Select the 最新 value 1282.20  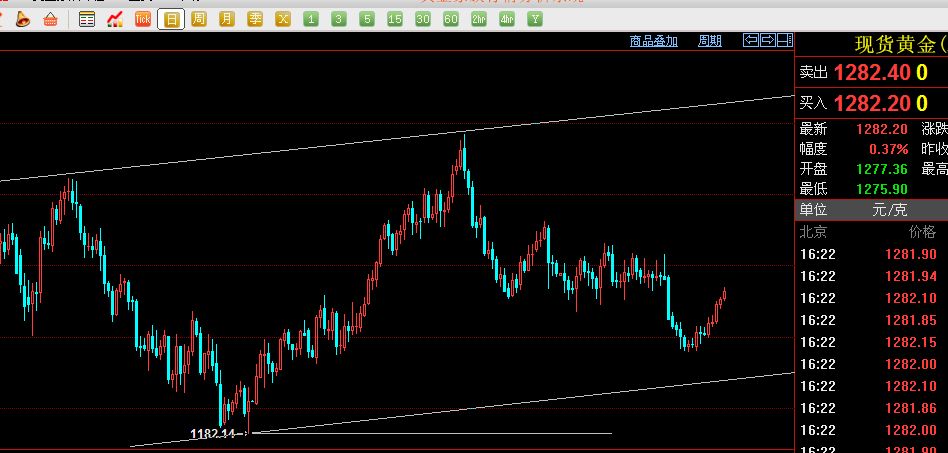(x=881, y=129)
